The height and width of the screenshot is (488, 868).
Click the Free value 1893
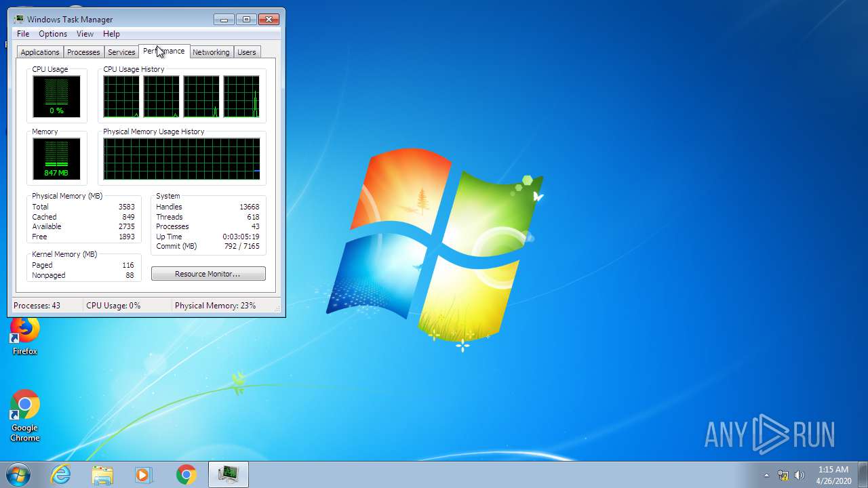point(126,237)
